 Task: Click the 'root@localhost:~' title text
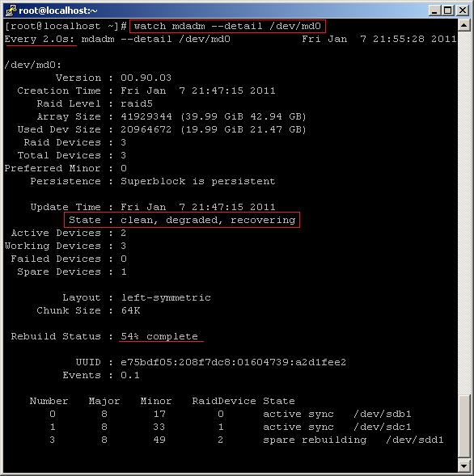(x=57, y=11)
